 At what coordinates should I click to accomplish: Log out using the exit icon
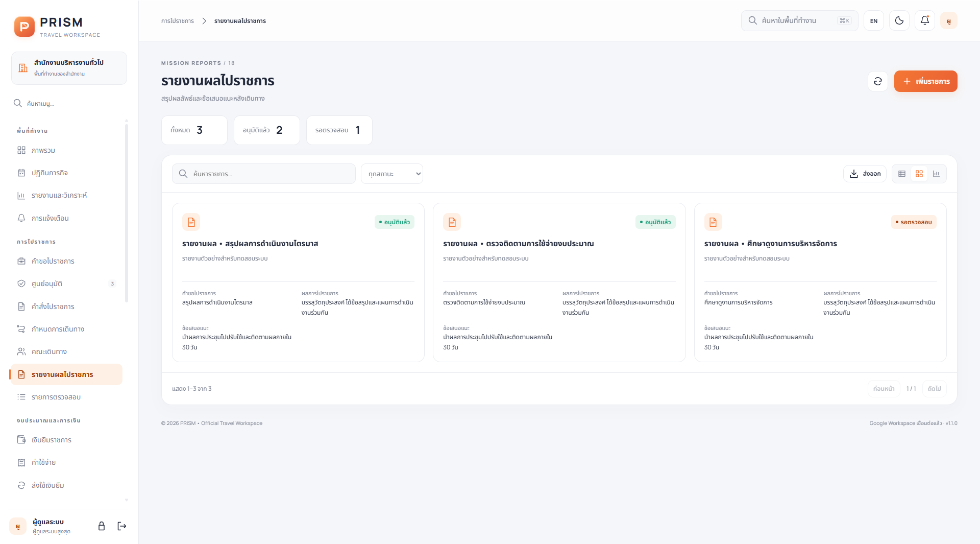122,526
